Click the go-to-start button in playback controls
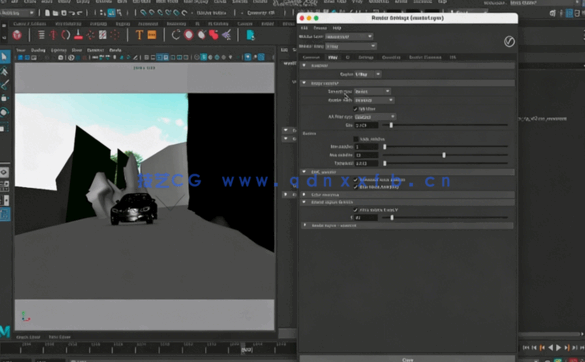Viewport: 585px width, 362px height. pos(526,347)
